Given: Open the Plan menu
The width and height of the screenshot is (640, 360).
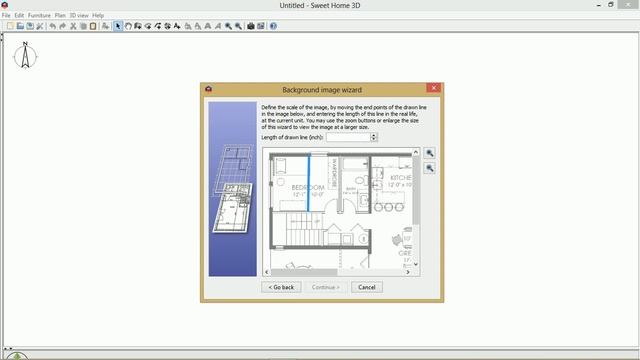Looking at the screenshot, I should tap(60, 16).
